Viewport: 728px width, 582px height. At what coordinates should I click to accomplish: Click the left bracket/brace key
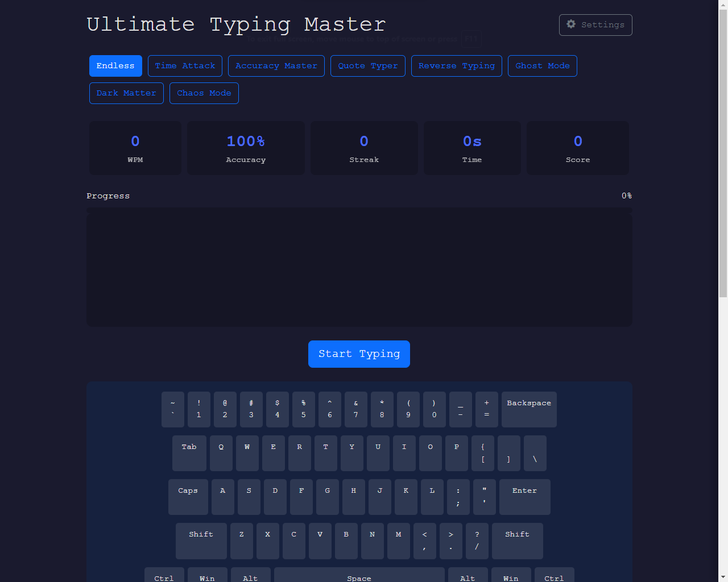pos(483,453)
